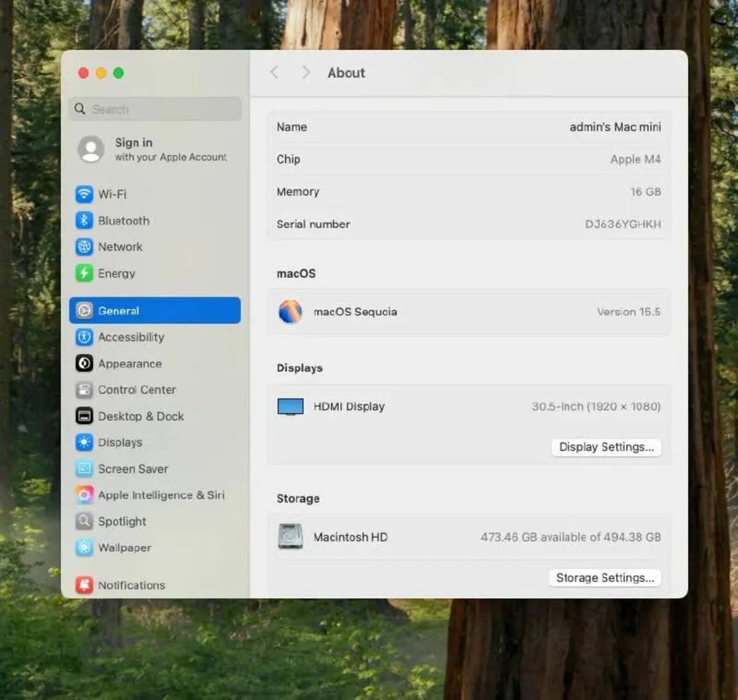The width and height of the screenshot is (738, 700).
Task: Click the Energy lightning bolt icon
Action: coord(84,273)
